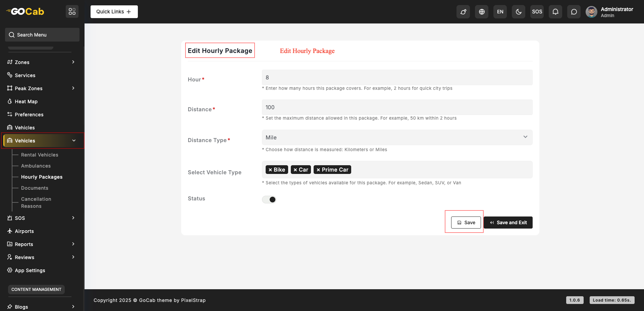Click the leaf-shaped icon in top bar

tap(463, 12)
